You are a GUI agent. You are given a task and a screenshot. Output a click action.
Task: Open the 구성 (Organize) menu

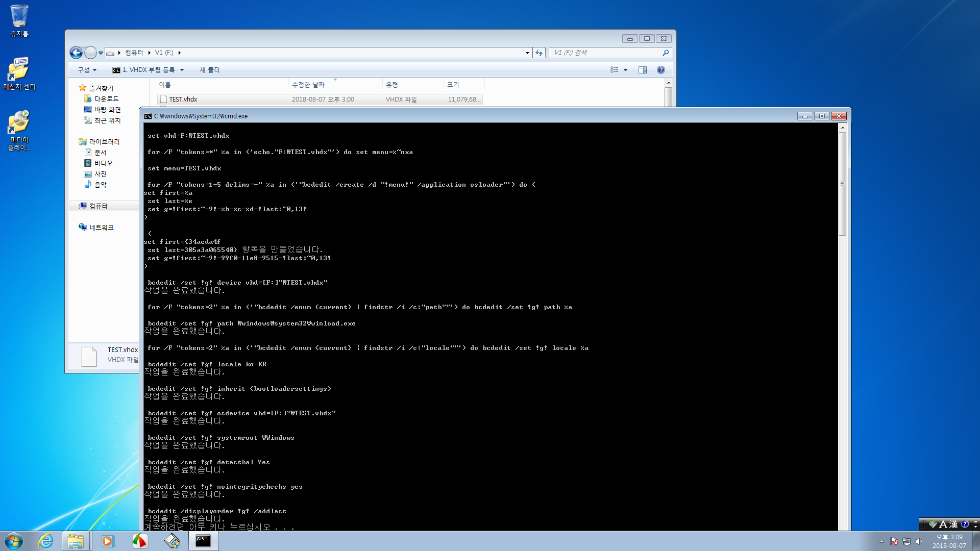pos(87,70)
